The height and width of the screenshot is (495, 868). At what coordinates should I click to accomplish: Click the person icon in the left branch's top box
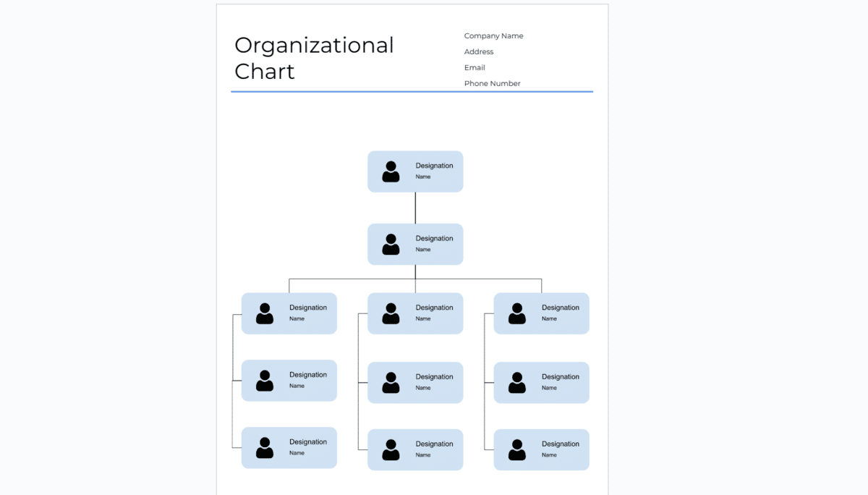pos(265,313)
